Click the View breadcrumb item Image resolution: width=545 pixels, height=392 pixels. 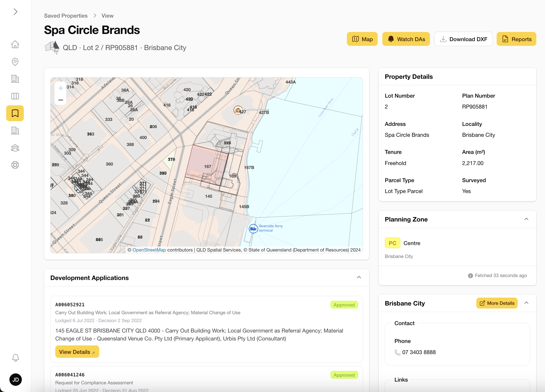[x=107, y=16]
